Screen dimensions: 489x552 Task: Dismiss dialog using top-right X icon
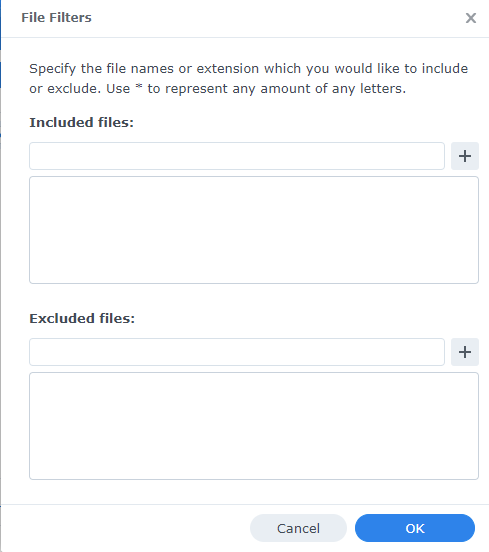click(471, 18)
